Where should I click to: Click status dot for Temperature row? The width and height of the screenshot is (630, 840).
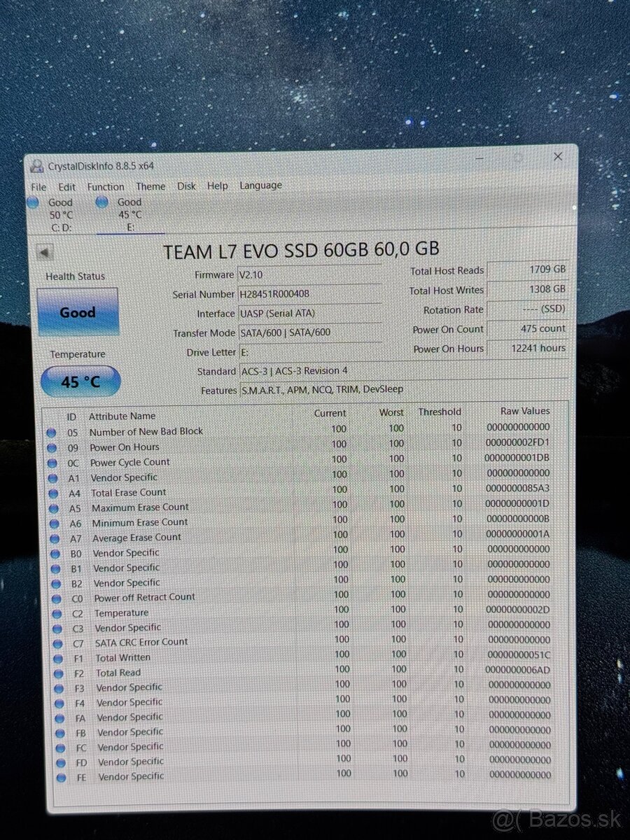point(57,614)
